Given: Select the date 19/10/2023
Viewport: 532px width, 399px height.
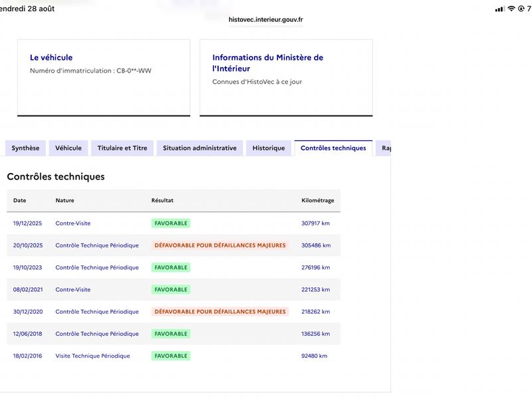Looking at the screenshot, I should (x=27, y=267).
